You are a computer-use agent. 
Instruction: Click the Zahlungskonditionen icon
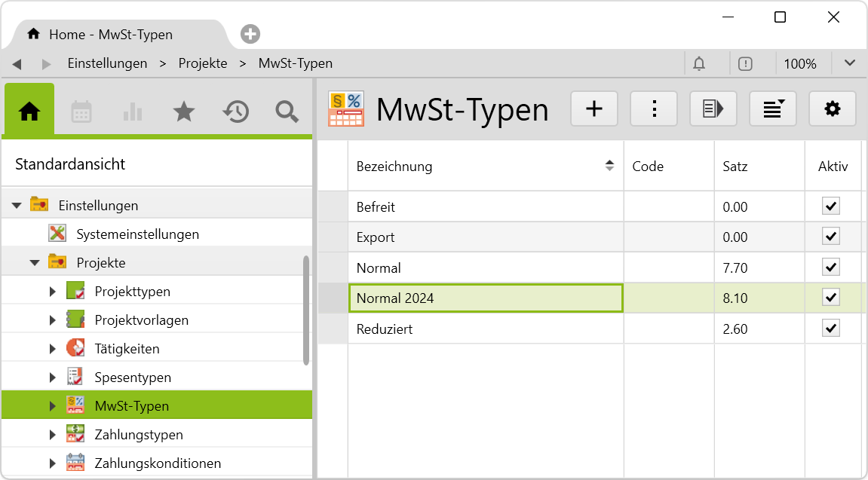pyautogui.click(x=75, y=463)
